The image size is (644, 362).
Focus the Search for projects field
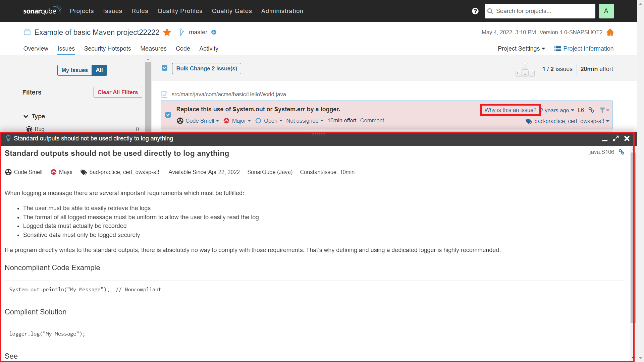540,11
